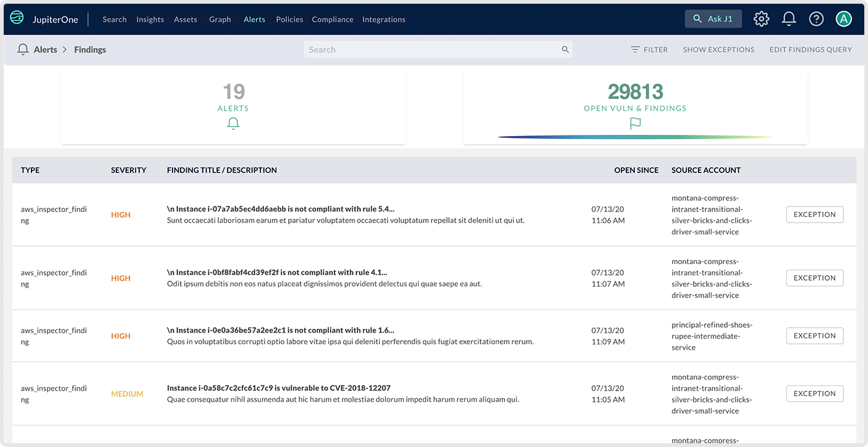Click EXCEPTION for the CVE-2018-12207 finding
Screen dimensions: 868x447
click(814, 393)
